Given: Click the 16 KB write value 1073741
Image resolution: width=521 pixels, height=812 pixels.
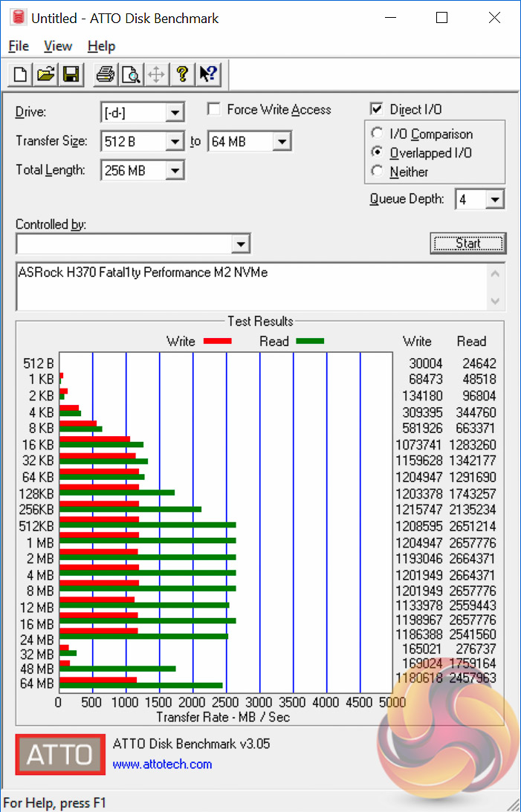Looking at the screenshot, I should click(418, 445).
